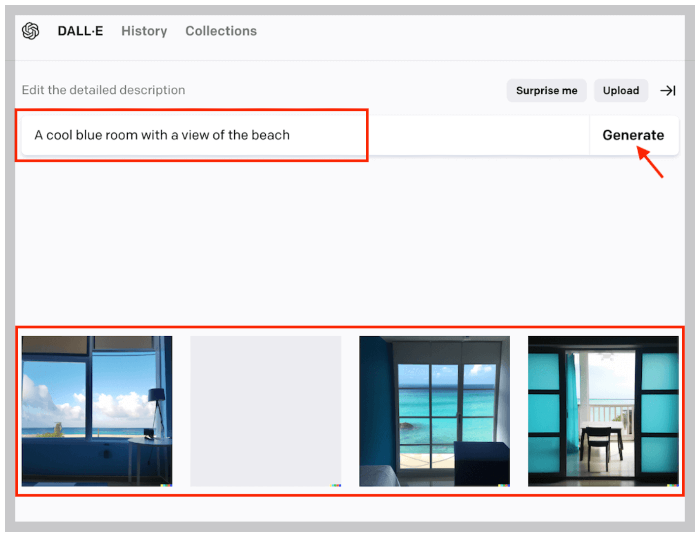The height and width of the screenshot is (538, 700).
Task: Collapse sidebar with the arrow-to-bar icon
Action: 668,91
